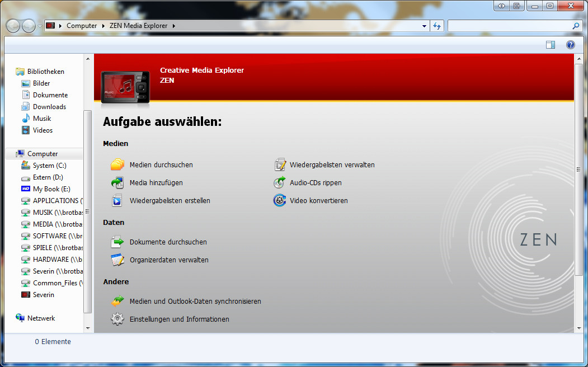Expand the breadcrumb arrow after ZEN Media Explorer

(173, 26)
